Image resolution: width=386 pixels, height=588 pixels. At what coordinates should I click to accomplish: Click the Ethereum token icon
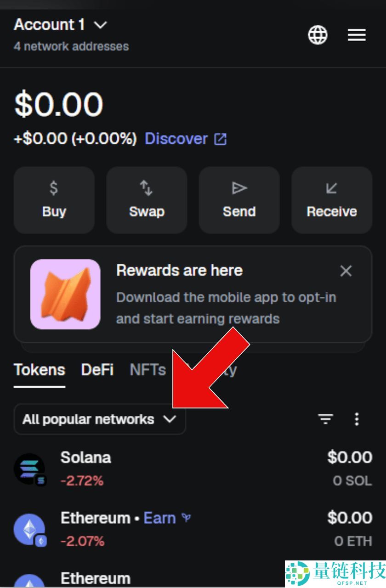tap(29, 529)
